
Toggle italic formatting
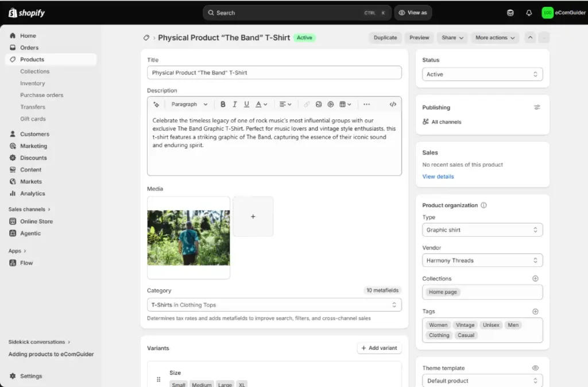(x=235, y=105)
